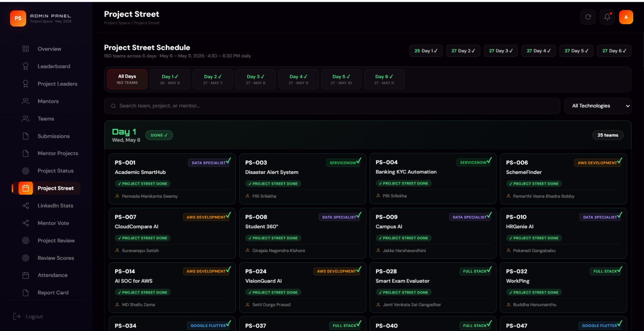Screen dimensions: 644x331
Task: Open PS-003 Disaster Alert System card
Action: (x=303, y=179)
